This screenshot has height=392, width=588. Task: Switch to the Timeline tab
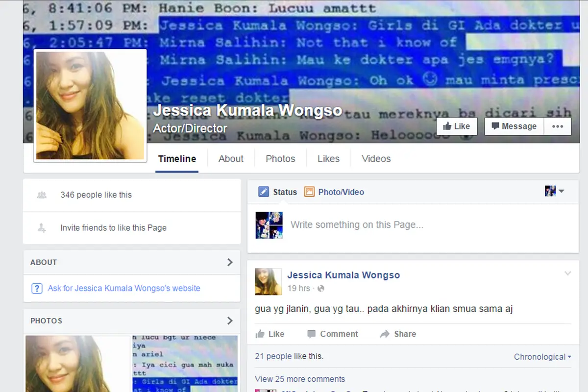tap(177, 159)
